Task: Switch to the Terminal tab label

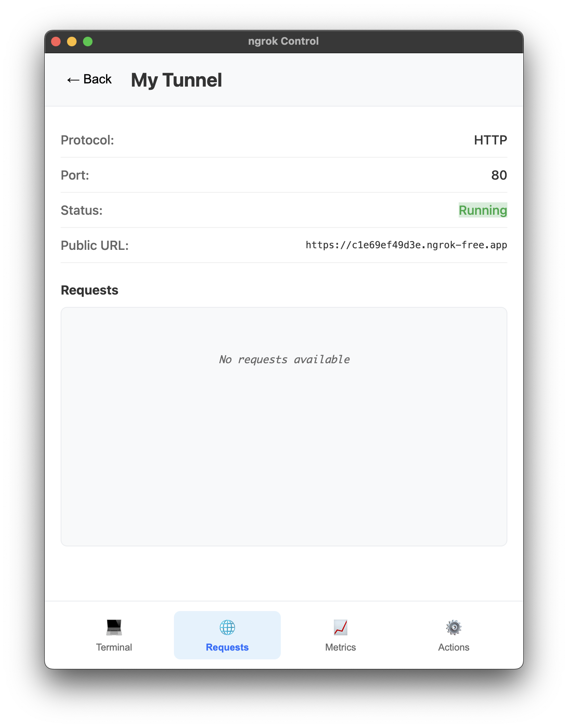Action: tap(114, 647)
